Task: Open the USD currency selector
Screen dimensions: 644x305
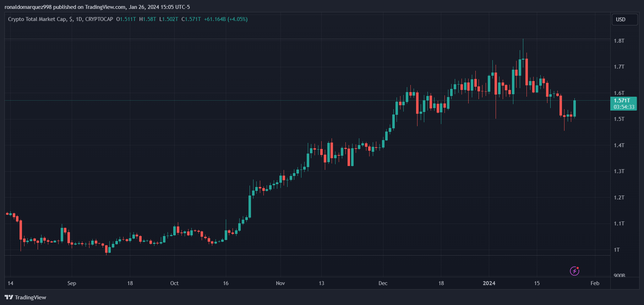Action: [x=624, y=20]
